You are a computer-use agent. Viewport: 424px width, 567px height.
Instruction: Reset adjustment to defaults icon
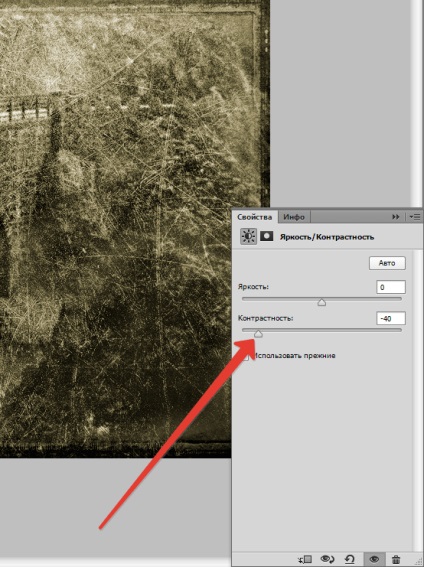tap(349, 559)
